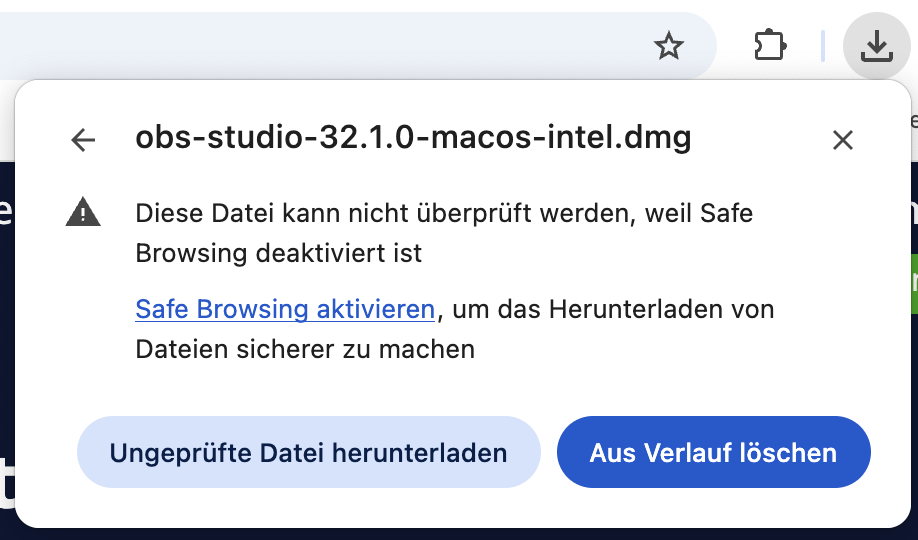This screenshot has height=540, width=918.
Task: Bookmark this page with the star icon
Action: [668, 45]
